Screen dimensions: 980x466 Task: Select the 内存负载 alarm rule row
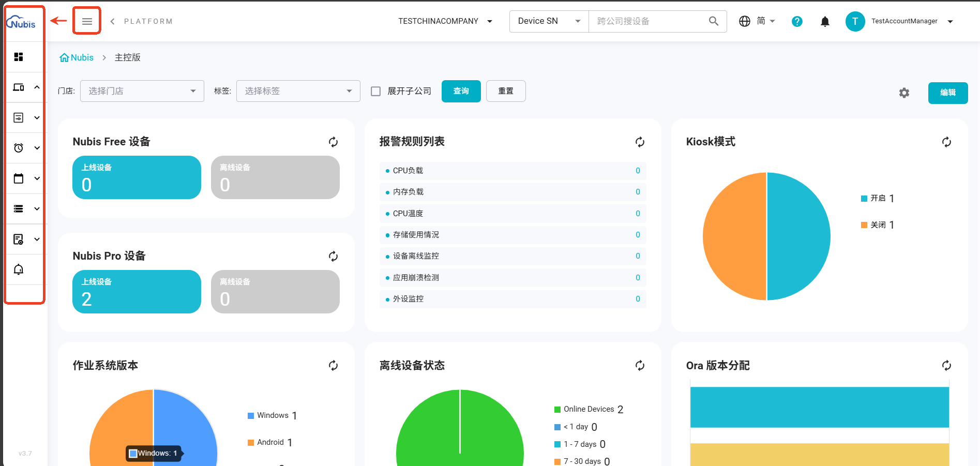[x=513, y=192]
